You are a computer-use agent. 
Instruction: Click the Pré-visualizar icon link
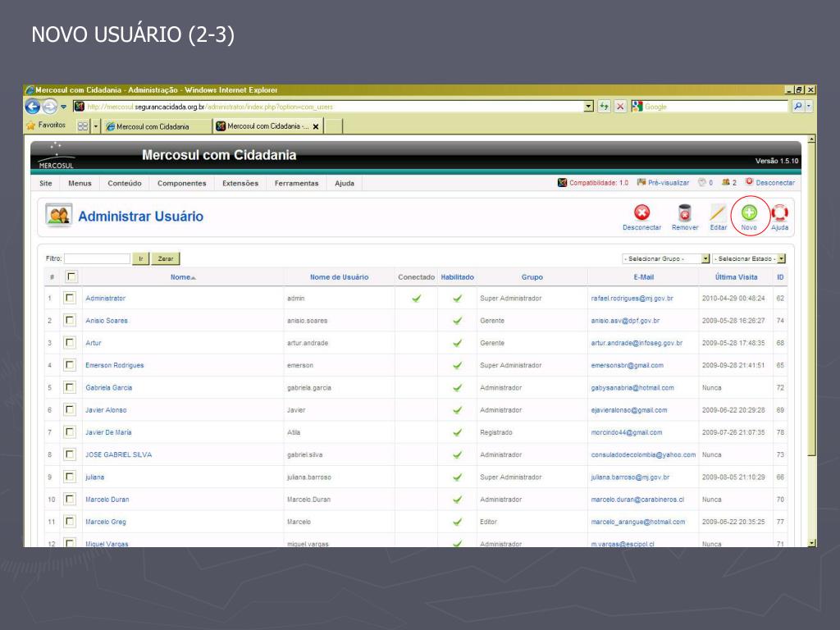(663, 183)
